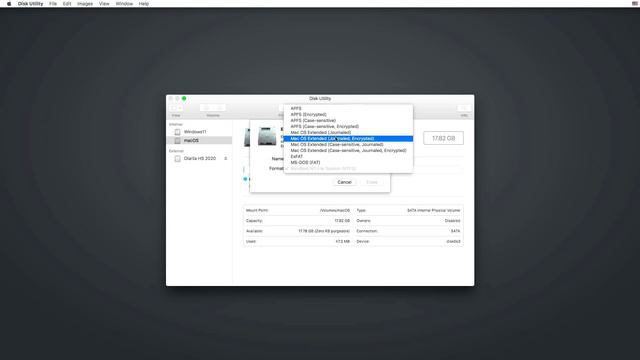Choose Mac OS Extended (Case-sensitive, Journaled, Encrypted) option
Viewport: 640px width, 360px height.
point(348,151)
